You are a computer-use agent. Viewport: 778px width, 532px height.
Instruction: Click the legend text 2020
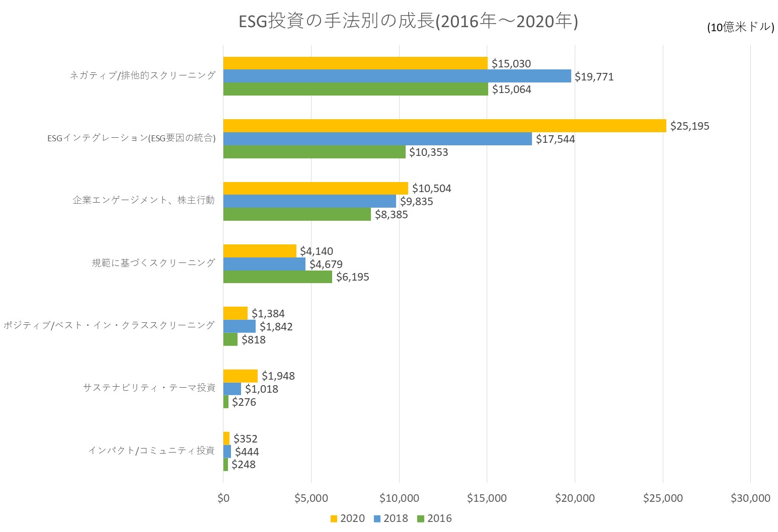(x=352, y=518)
